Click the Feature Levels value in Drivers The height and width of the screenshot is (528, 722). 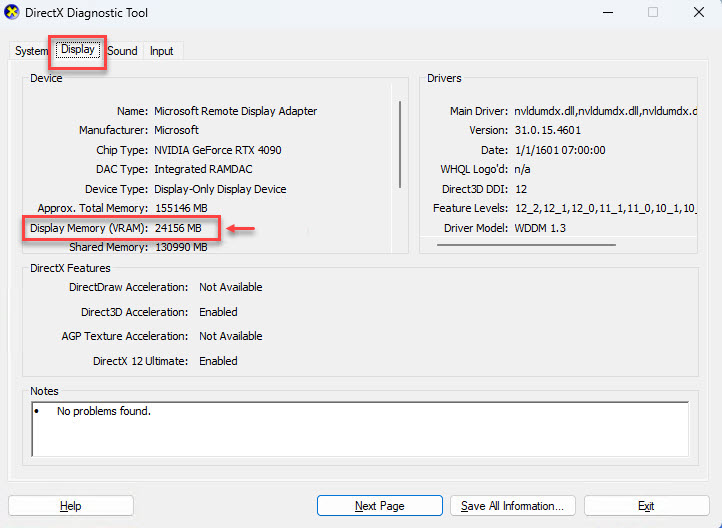tap(604, 208)
